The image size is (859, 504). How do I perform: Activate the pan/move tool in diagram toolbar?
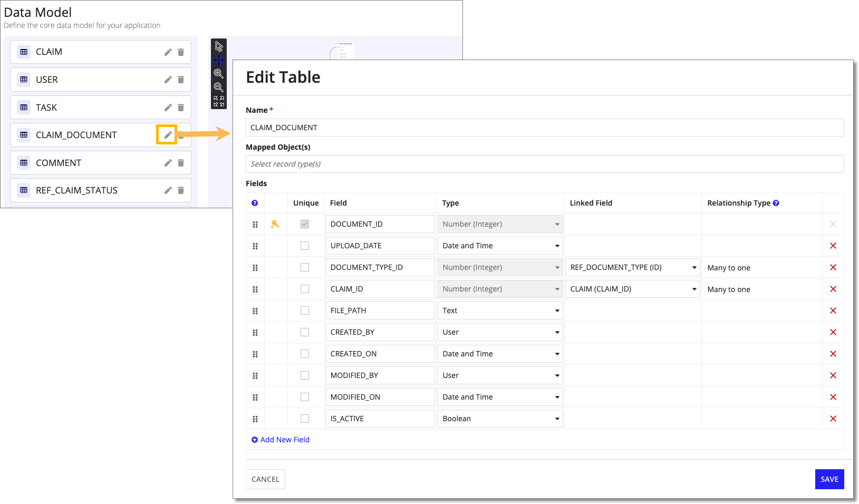[219, 60]
